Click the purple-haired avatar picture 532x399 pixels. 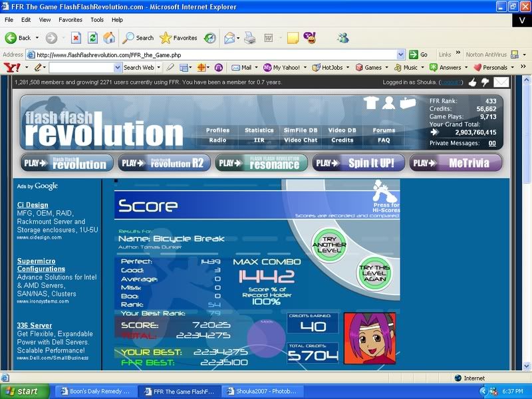click(369, 338)
